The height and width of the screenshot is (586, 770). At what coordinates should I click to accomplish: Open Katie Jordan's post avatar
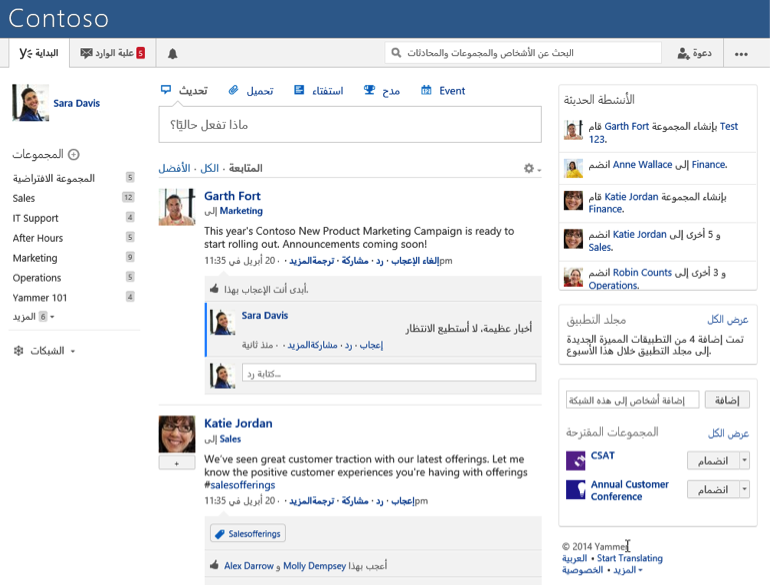tap(177, 434)
